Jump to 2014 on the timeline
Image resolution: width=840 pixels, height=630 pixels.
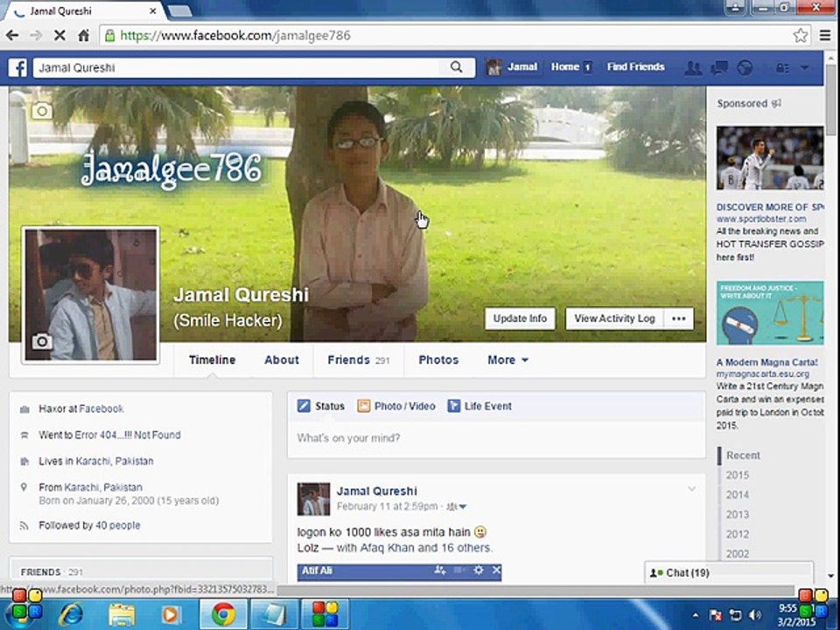point(737,495)
